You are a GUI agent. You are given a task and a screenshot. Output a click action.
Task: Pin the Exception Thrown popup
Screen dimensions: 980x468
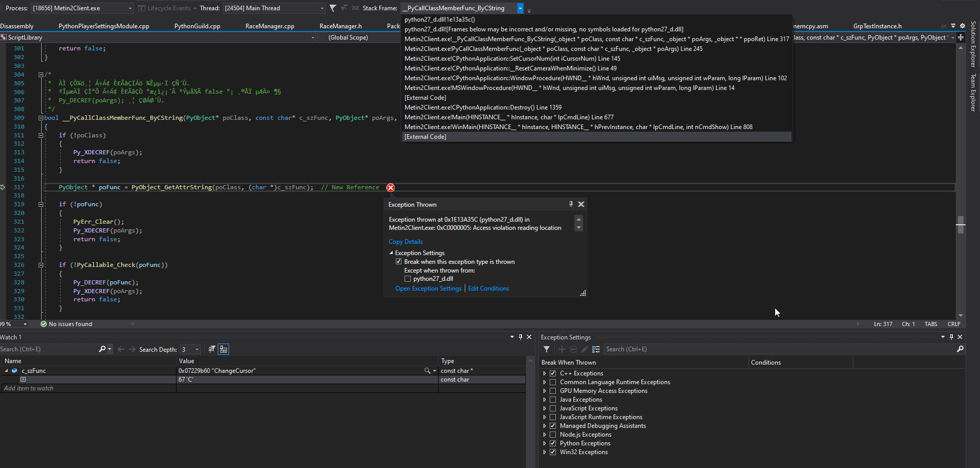(x=571, y=204)
